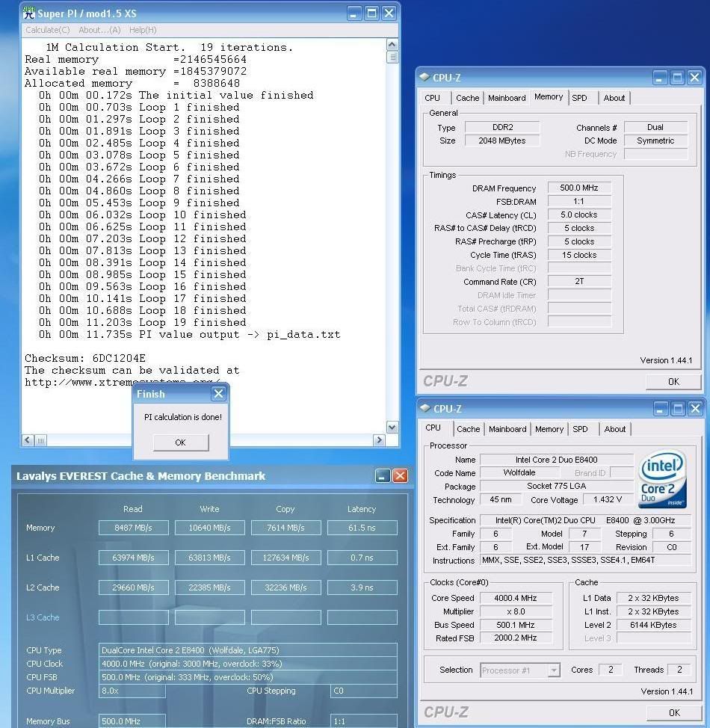Click the L2 Cache Latency value 3.9 ns

362,587
